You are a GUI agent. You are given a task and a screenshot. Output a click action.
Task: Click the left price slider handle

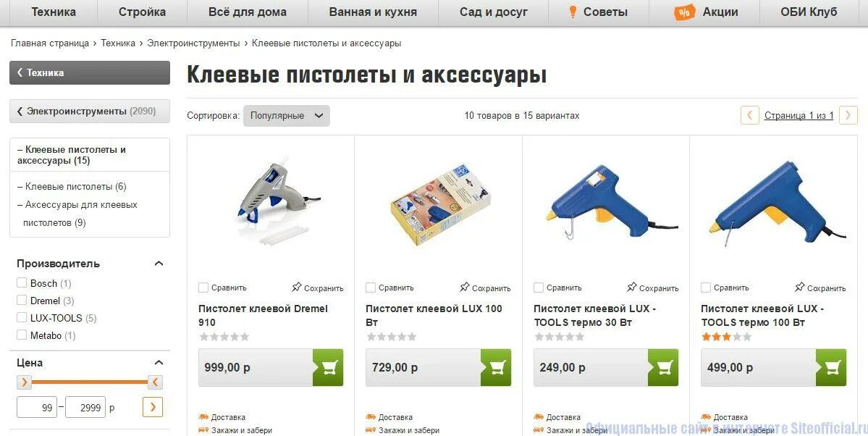tap(24, 382)
